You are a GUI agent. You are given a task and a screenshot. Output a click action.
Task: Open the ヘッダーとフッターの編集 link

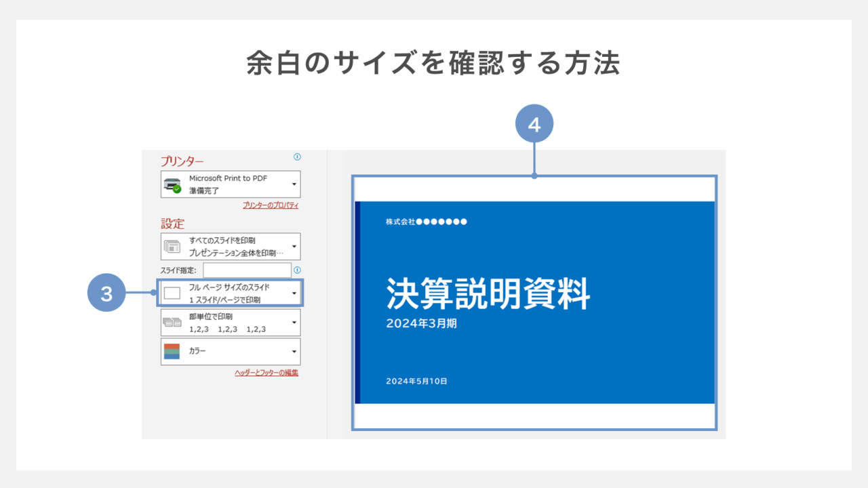click(x=267, y=373)
